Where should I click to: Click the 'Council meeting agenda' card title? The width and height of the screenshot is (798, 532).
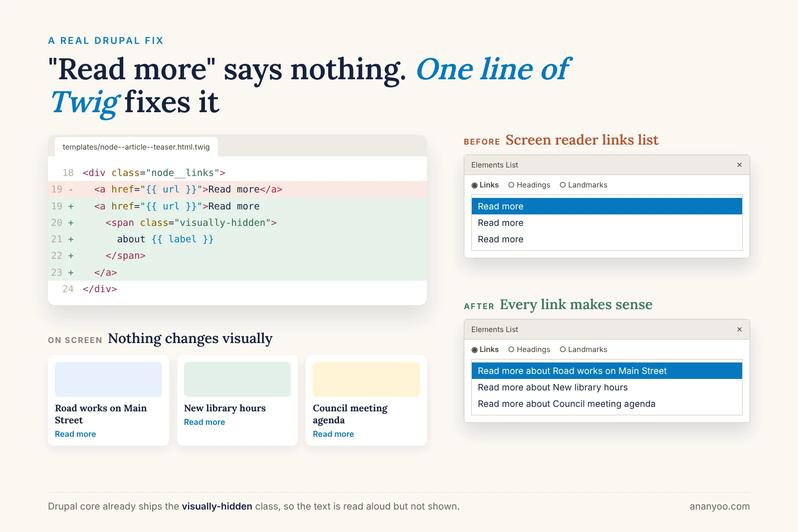point(350,414)
